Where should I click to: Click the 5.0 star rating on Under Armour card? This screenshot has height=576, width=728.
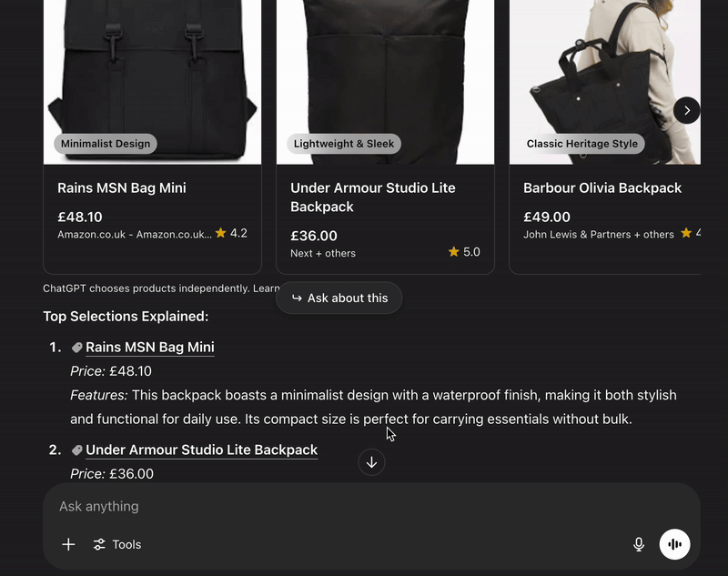click(x=464, y=252)
